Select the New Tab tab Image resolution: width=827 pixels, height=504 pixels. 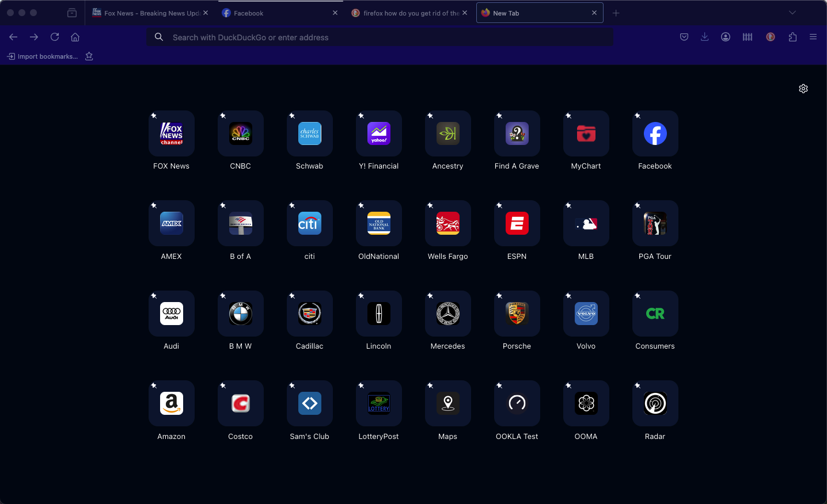[x=540, y=13]
